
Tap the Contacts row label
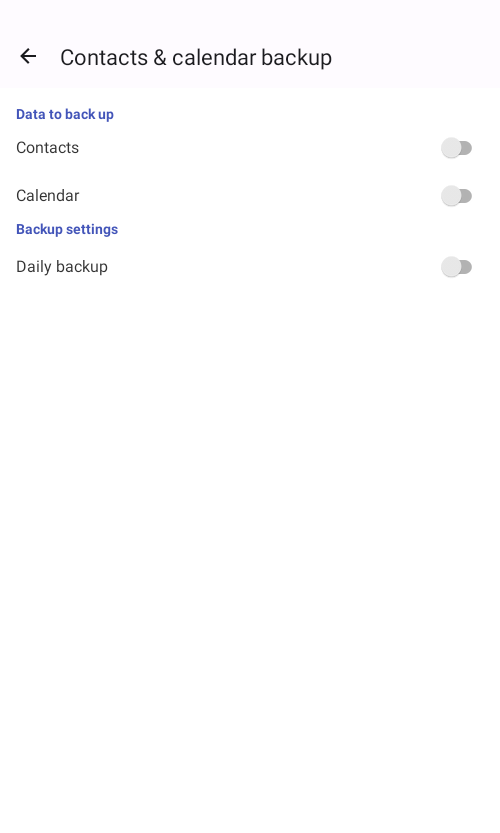tap(47, 148)
